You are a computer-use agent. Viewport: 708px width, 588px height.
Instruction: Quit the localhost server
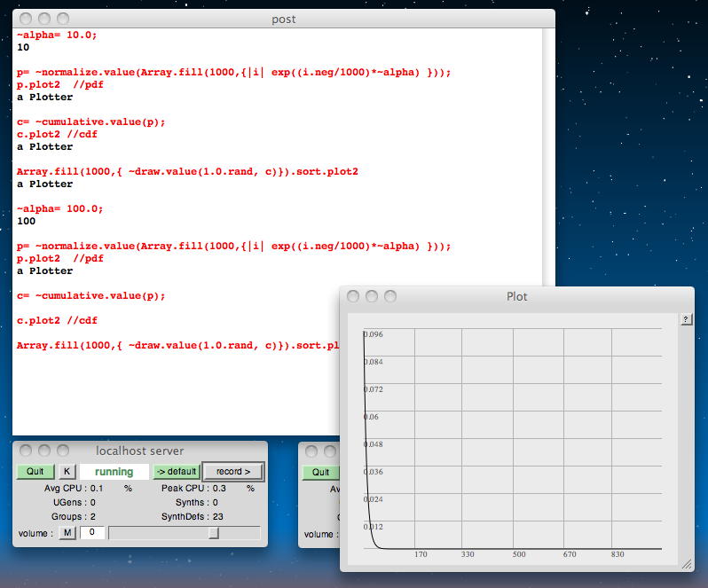pos(35,472)
